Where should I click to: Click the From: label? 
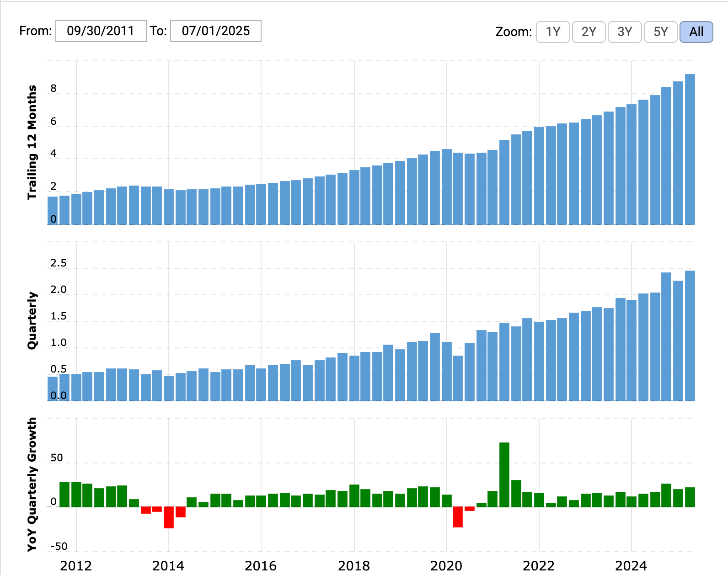(x=36, y=31)
